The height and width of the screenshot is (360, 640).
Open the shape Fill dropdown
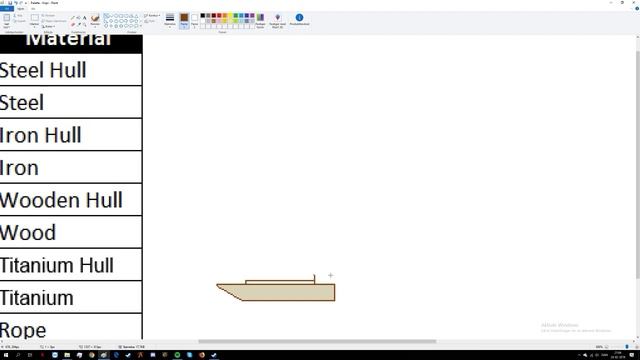click(150, 21)
